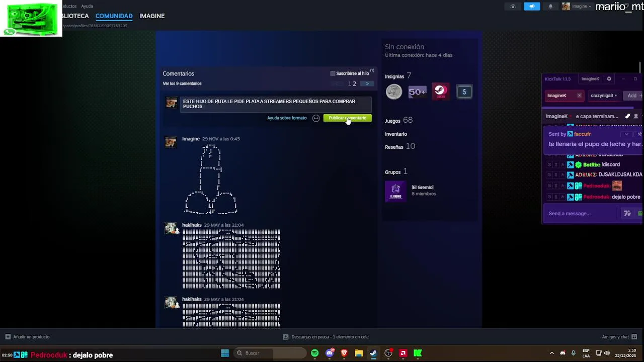Open Amigos y chat
The width and height of the screenshot is (644, 362).
tap(619, 337)
